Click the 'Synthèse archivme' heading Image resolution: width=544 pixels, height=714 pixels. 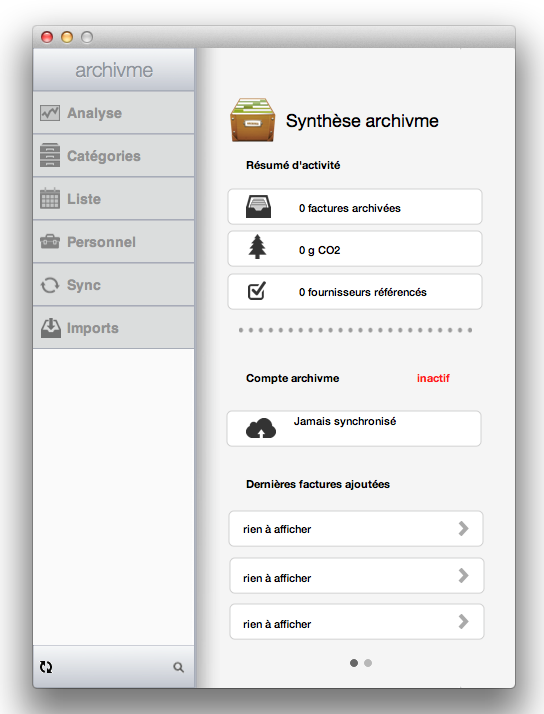point(362,121)
